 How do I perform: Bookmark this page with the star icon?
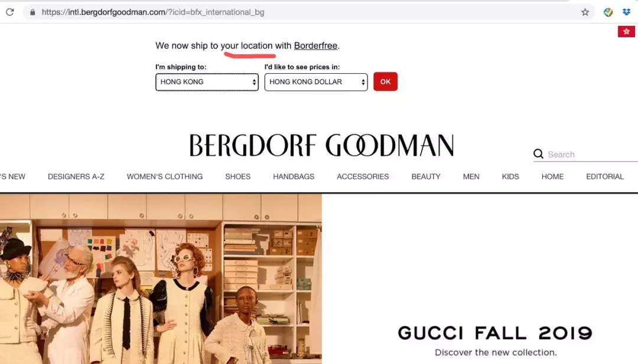coord(585,12)
